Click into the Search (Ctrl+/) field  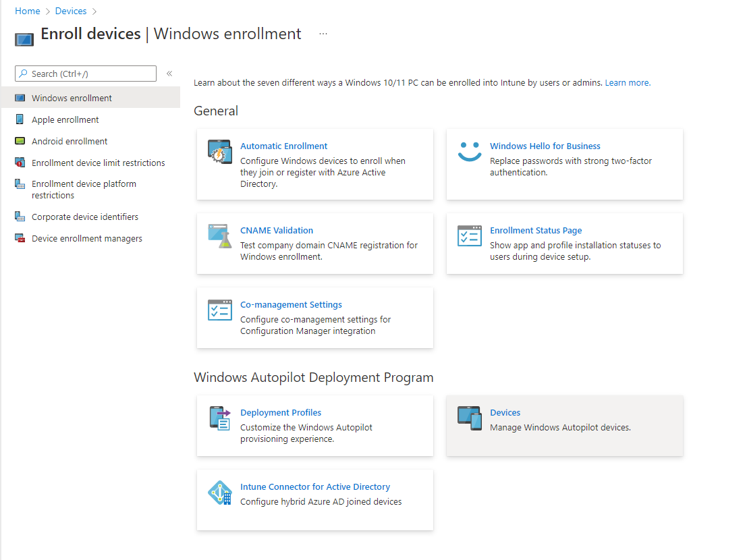click(x=86, y=74)
